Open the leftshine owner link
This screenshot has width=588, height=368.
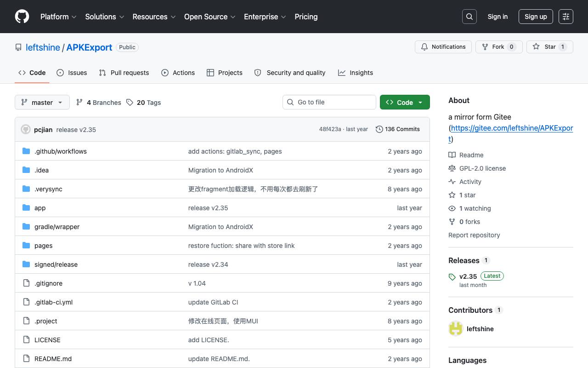(43, 47)
